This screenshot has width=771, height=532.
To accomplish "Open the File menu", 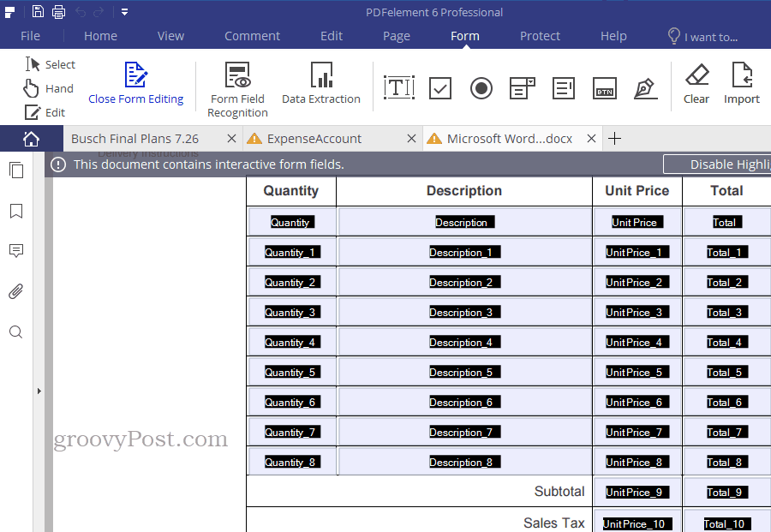I will point(31,36).
